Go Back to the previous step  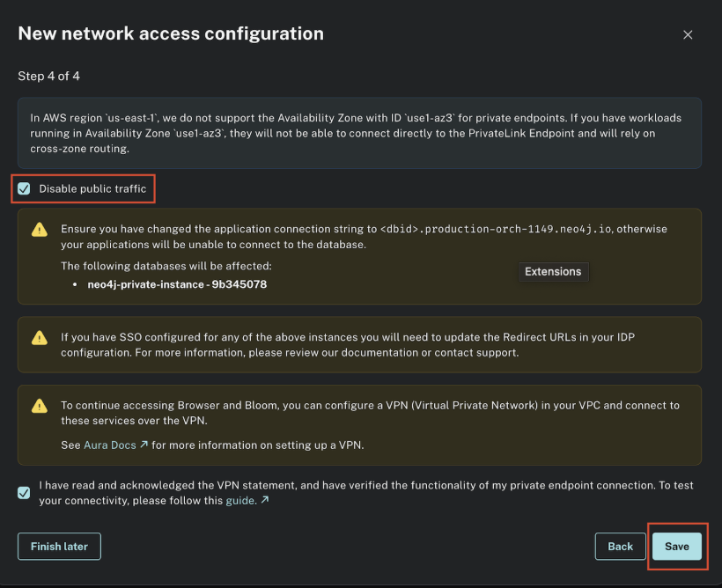[x=620, y=546]
